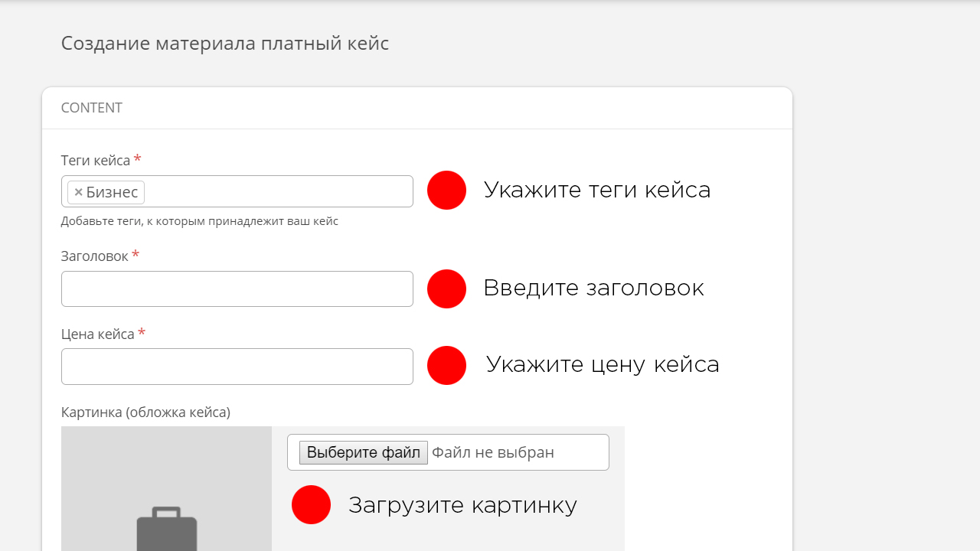This screenshot has width=980, height=551.
Task: Focus the Цена кейса input field
Action: 237,367
